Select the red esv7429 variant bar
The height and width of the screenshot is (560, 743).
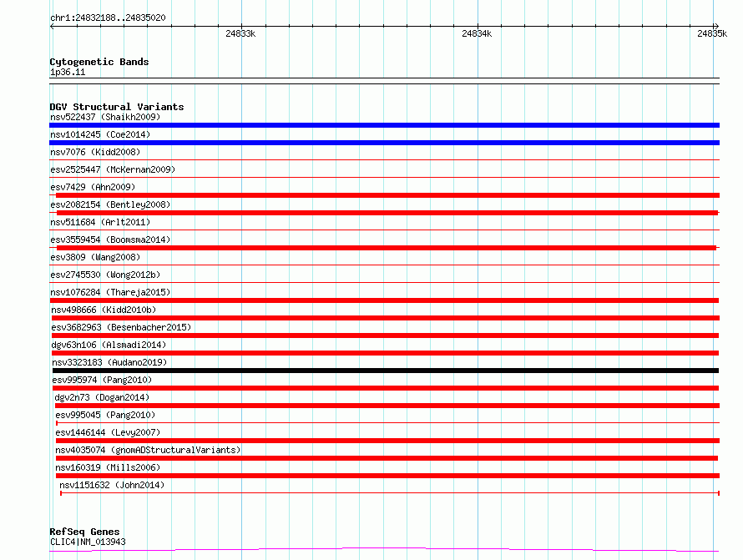tap(387, 195)
